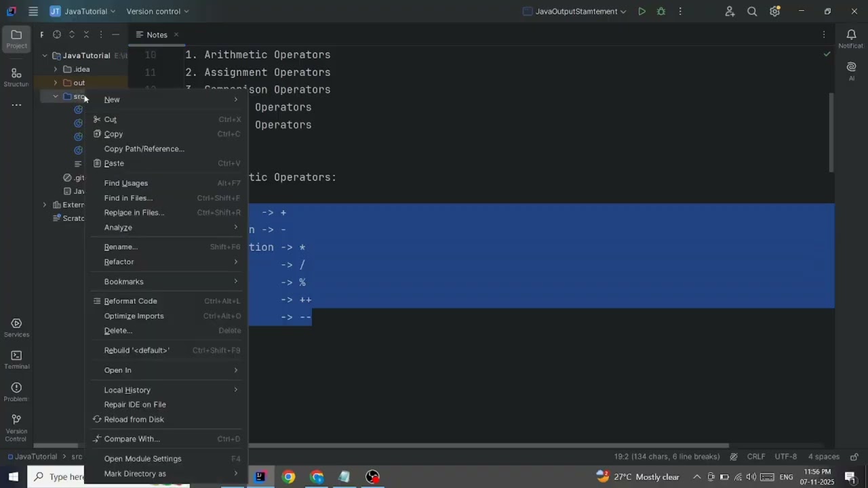
Task: Open IDE settings gear
Action: (774, 12)
